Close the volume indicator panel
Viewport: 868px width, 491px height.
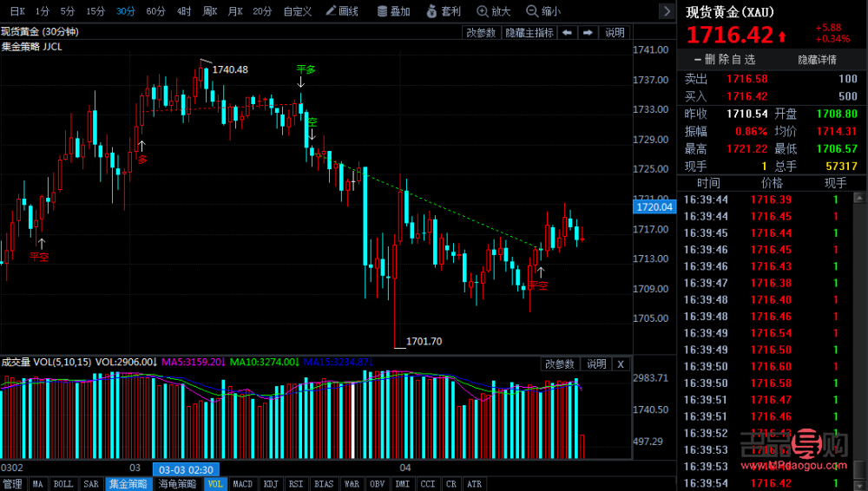pyautogui.click(x=621, y=364)
